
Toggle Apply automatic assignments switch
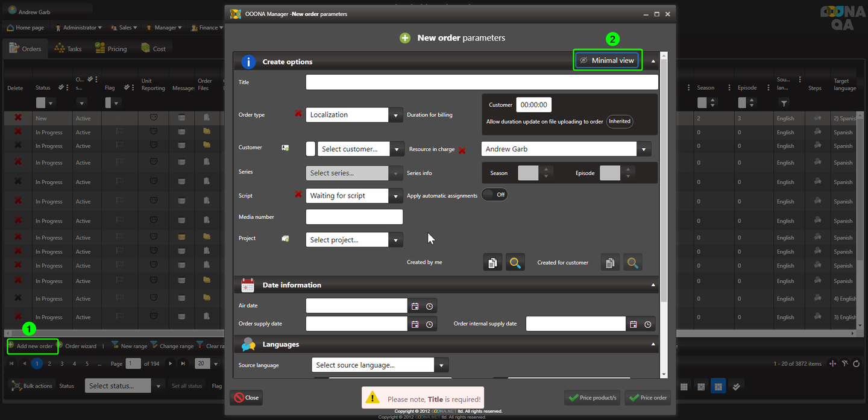494,195
